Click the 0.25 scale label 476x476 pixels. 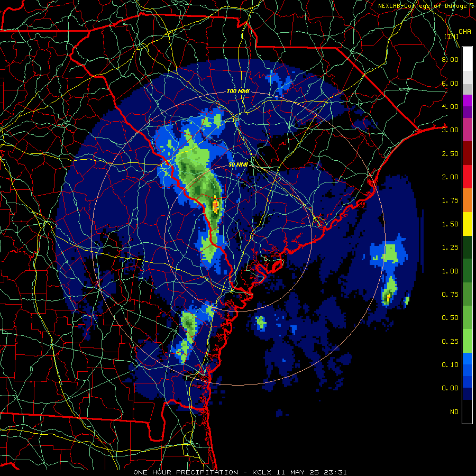pyautogui.click(x=450, y=342)
